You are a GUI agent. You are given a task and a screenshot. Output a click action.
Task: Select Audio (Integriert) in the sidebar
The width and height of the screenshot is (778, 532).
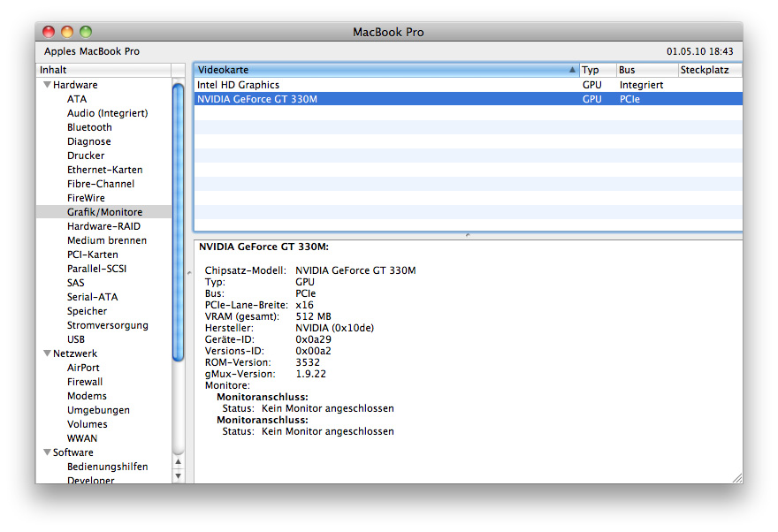pyautogui.click(x=108, y=113)
